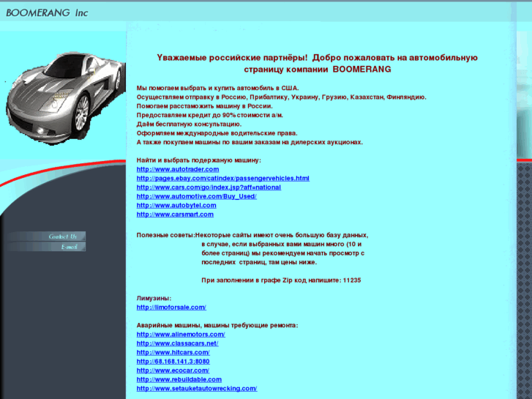Click the line listing Прибалтику, Украину, Грузию, Казахстан
The height and width of the screenshot is (399, 532).
click(281, 97)
